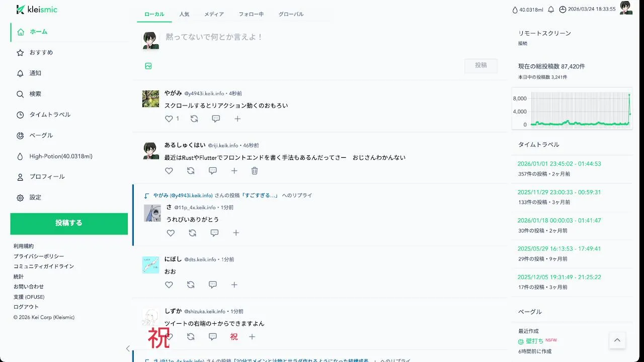Like やがみ's post with the heart icon
The height and width of the screenshot is (362, 644).
tap(169, 119)
